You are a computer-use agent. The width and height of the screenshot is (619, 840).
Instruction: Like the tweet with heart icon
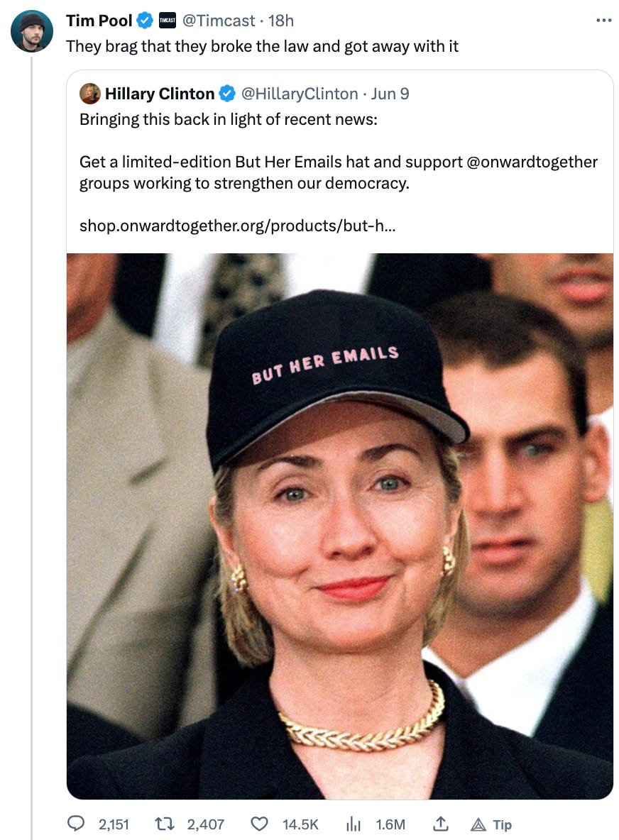pos(259,824)
